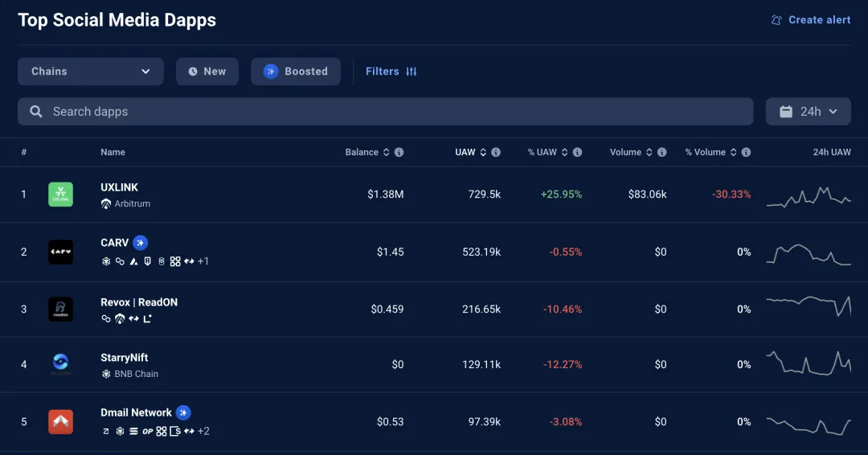868x455 pixels.
Task: Open the 24h time range dropdown
Action: [x=808, y=112]
